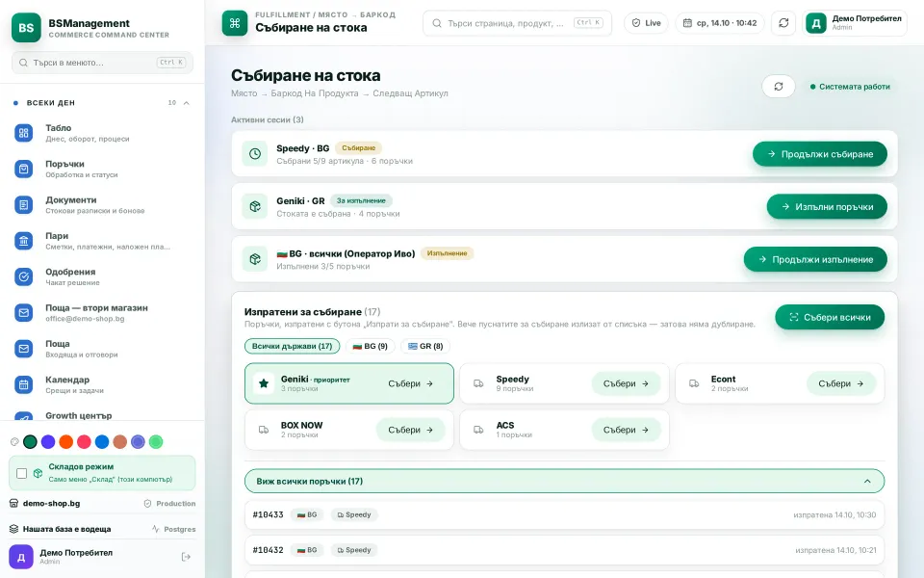924x578 pixels.
Task: Open the Поща menu item
Action: tap(103, 349)
